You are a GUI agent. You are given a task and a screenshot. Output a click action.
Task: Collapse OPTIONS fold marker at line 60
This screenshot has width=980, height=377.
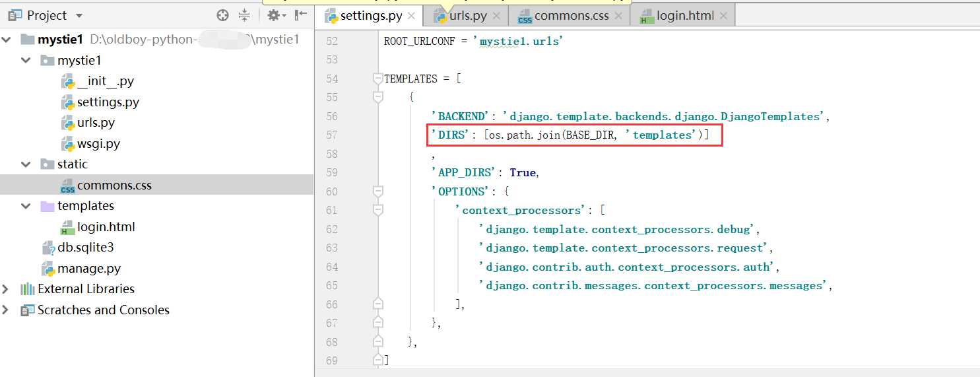(378, 191)
